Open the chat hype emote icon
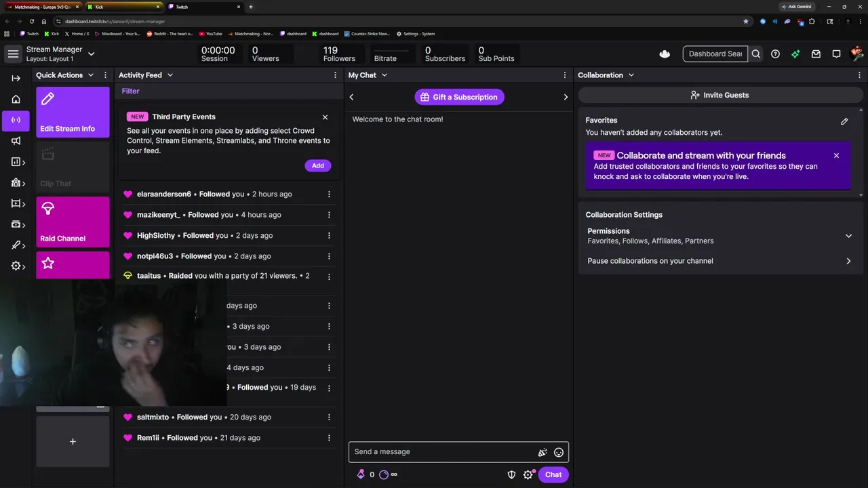This screenshot has height=488, width=868. coord(542,452)
